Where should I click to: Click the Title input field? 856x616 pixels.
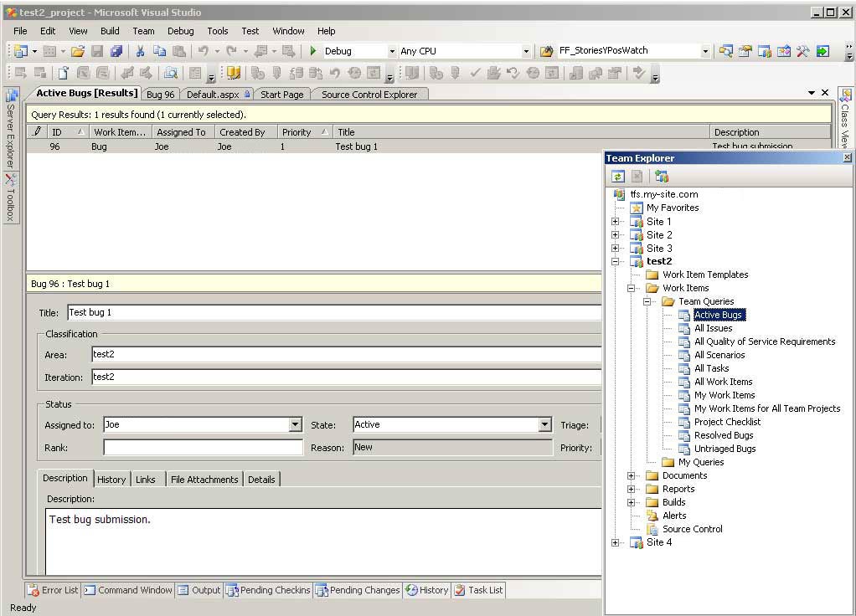pos(333,313)
